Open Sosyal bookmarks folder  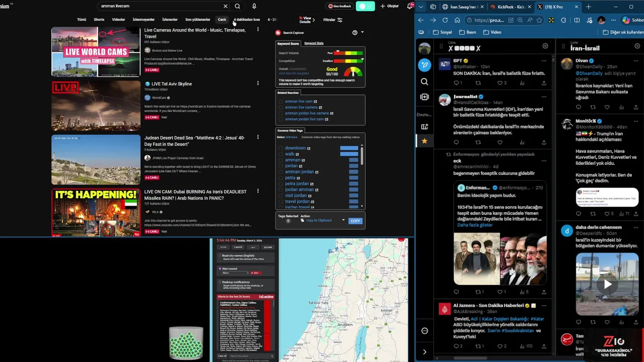(x=442, y=32)
